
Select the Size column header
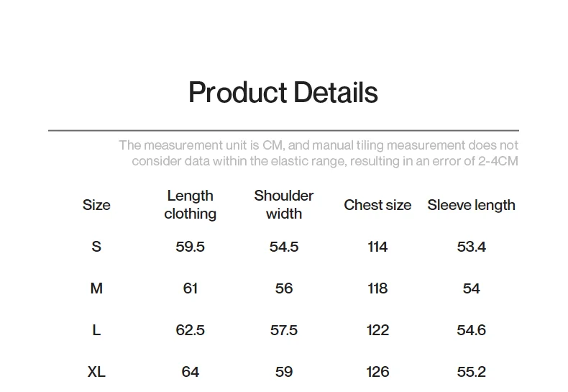(96, 205)
